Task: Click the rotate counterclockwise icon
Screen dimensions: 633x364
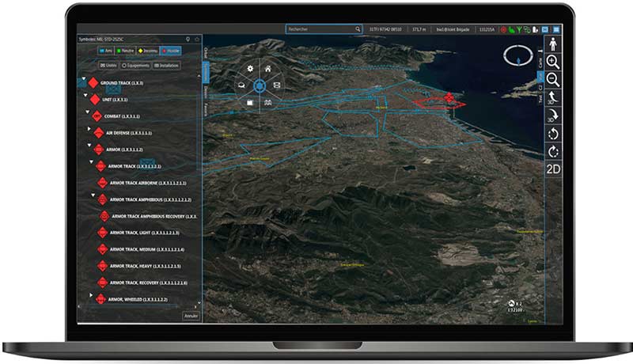Action: (x=553, y=133)
